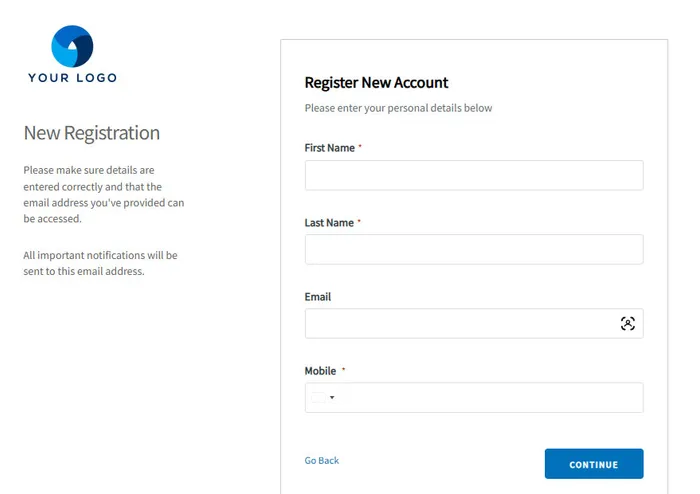Click the "YOUR LOGO" text

click(x=72, y=78)
